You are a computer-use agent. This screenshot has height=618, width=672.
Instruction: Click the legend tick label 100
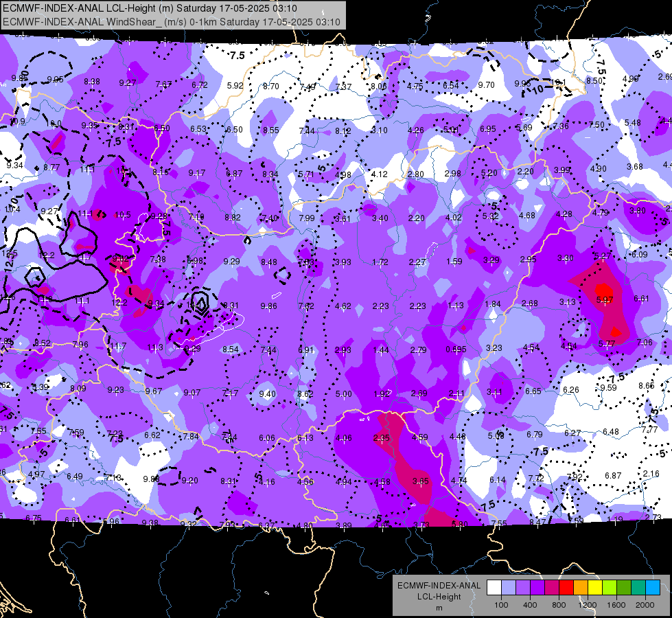[501, 605]
